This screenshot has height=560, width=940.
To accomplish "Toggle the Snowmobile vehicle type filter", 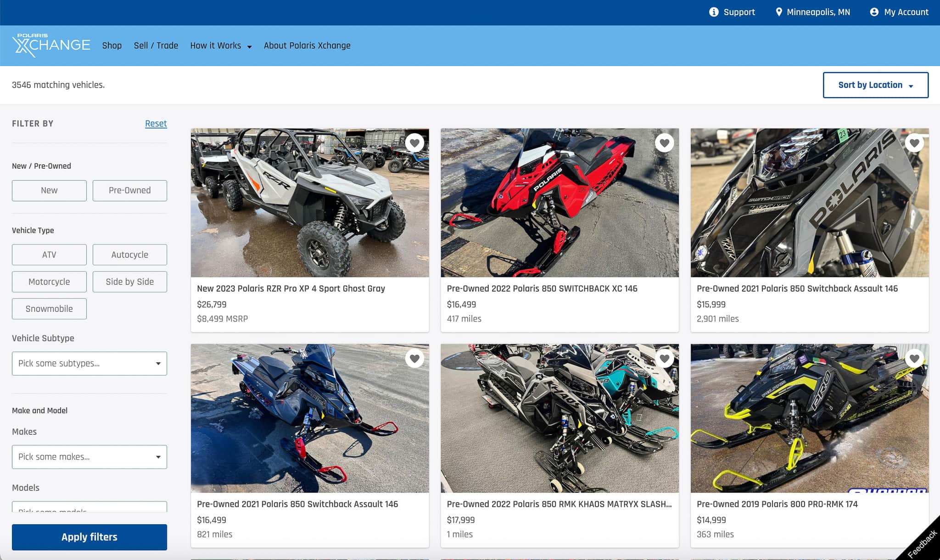I will point(49,309).
